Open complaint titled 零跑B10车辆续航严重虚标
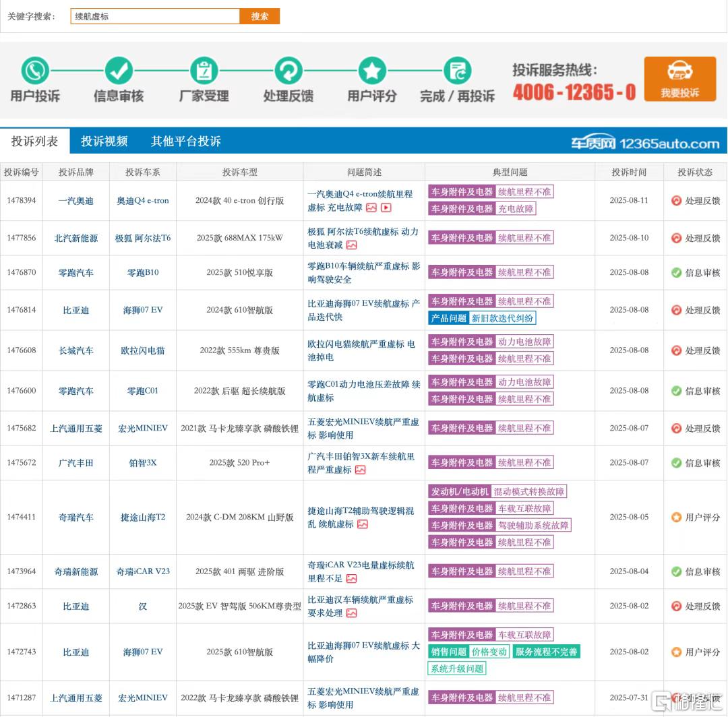The height and width of the screenshot is (717, 728). pos(363,273)
